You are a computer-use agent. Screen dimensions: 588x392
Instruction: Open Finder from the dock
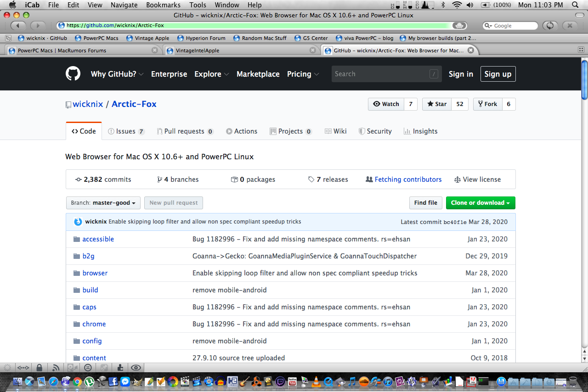(x=17, y=381)
